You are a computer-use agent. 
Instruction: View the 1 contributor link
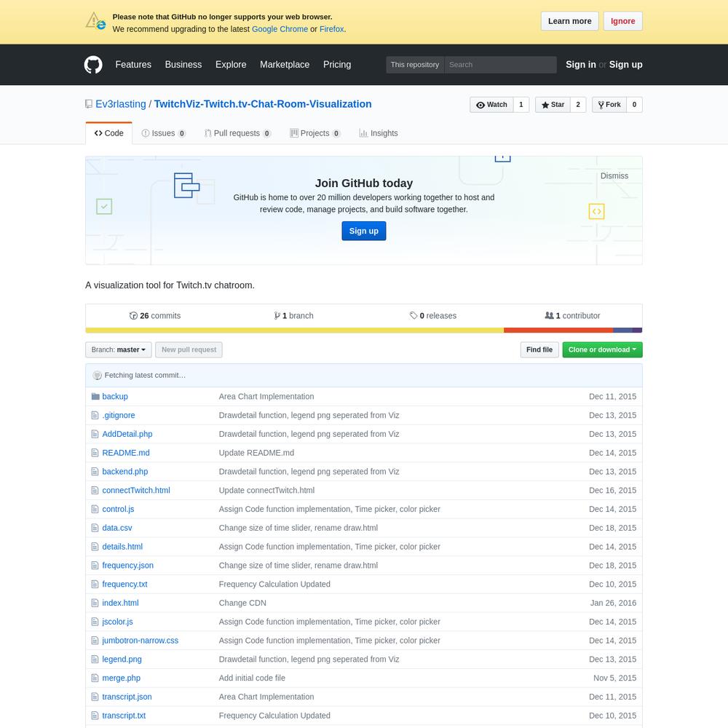(x=572, y=316)
